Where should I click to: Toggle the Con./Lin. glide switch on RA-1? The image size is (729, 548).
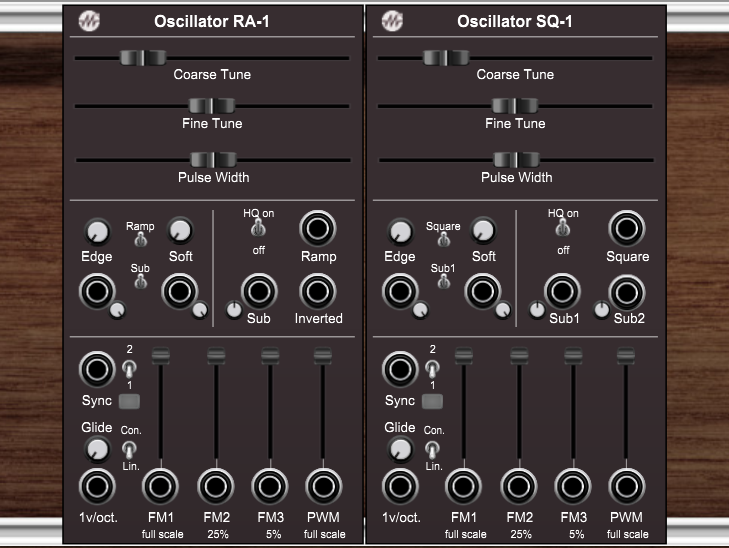[x=129, y=449]
